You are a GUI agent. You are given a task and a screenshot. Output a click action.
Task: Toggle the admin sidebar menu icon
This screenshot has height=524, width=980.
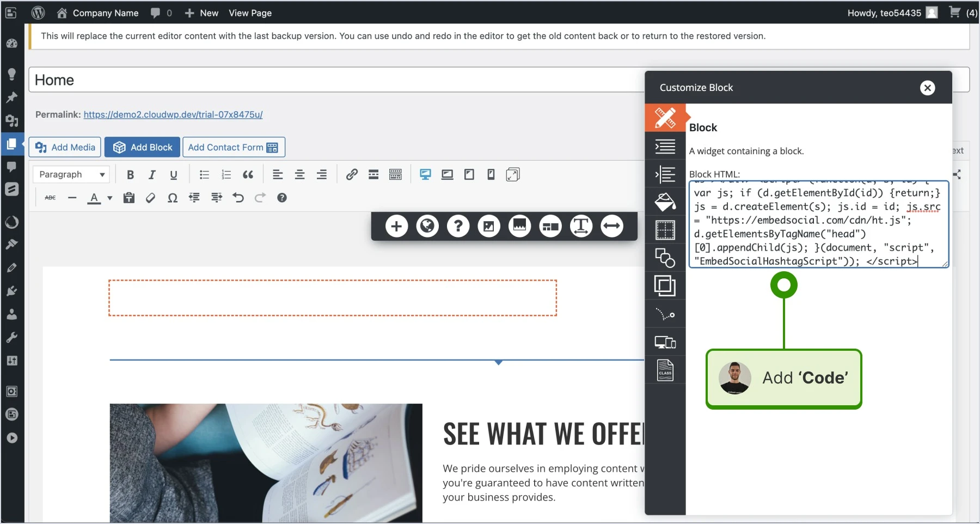(x=11, y=13)
